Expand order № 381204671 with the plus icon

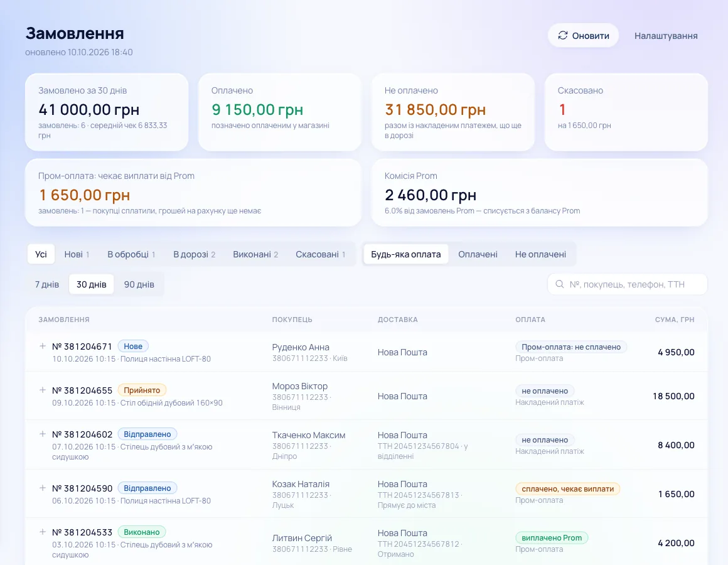point(43,346)
